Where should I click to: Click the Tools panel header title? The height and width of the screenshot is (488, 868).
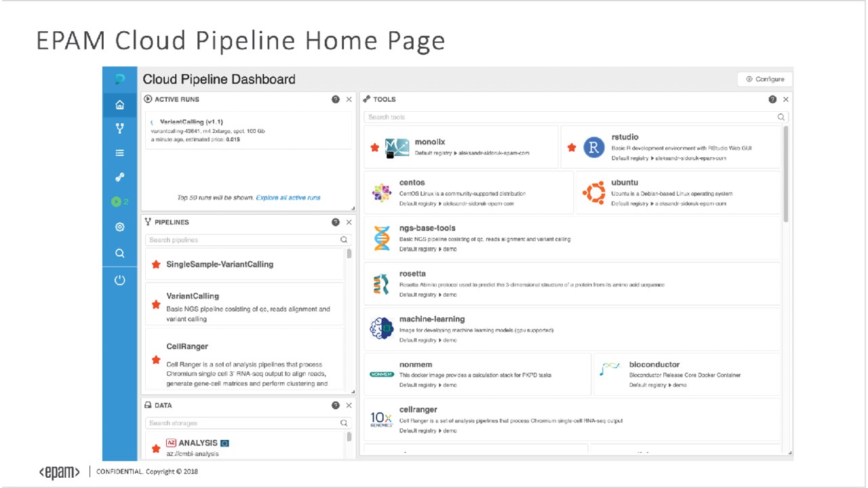coord(384,100)
